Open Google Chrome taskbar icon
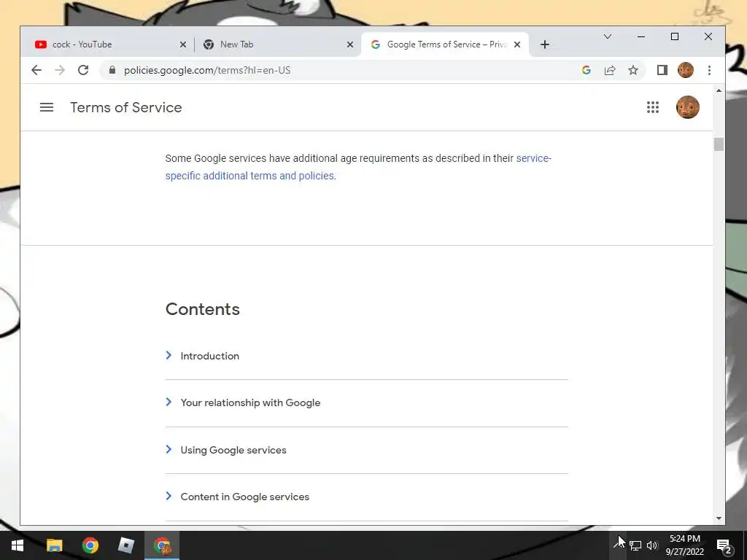This screenshot has height=560, width=747. (90, 545)
